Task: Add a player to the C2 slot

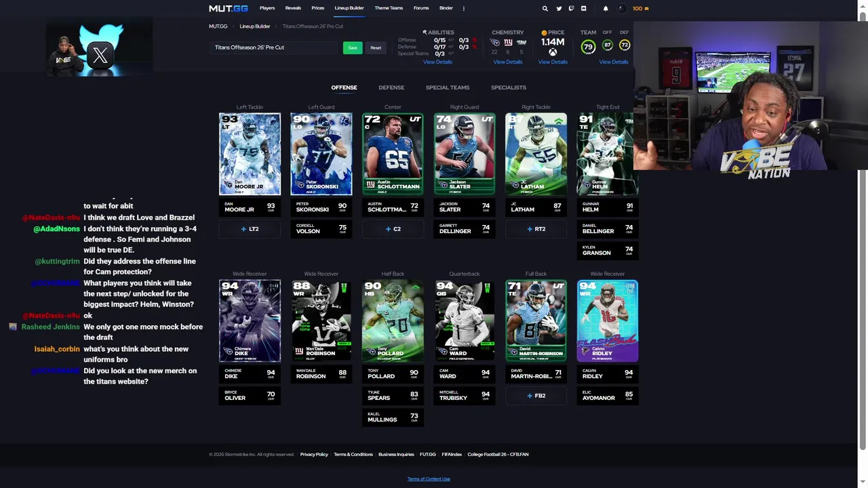Action: click(393, 229)
